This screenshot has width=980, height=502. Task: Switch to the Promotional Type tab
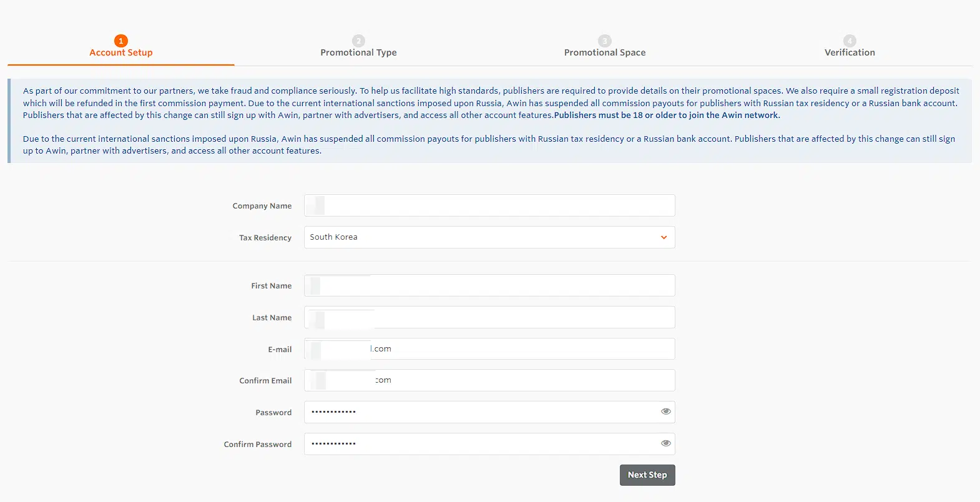(x=358, y=52)
